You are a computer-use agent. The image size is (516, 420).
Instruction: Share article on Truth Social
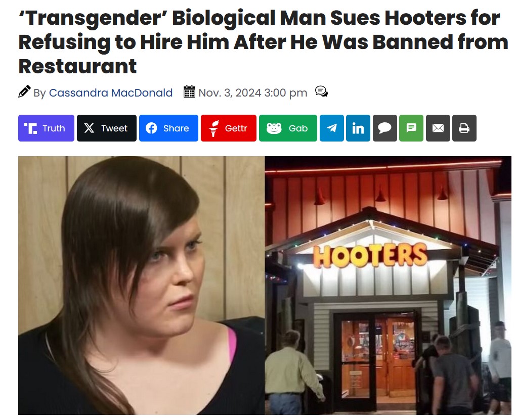pyautogui.click(x=46, y=128)
